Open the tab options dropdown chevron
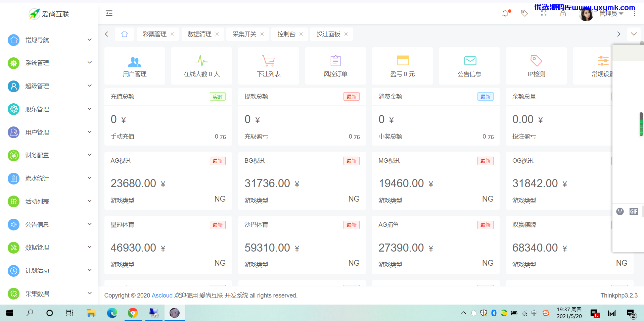644x321 pixels. (x=634, y=34)
